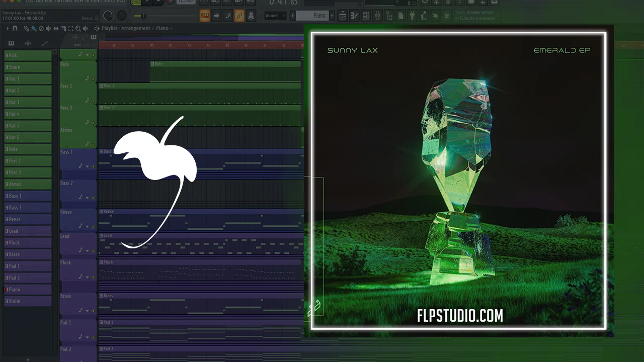Select the mute tool in Playlist toolbar
The height and width of the screenshot is (362, 644).
[48, 29]
